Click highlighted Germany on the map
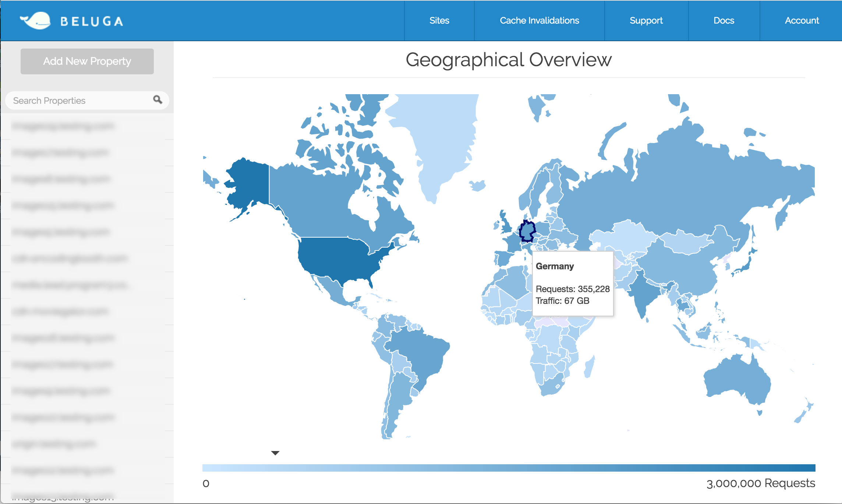The image size is (842, 504). (x=527, y=231)
